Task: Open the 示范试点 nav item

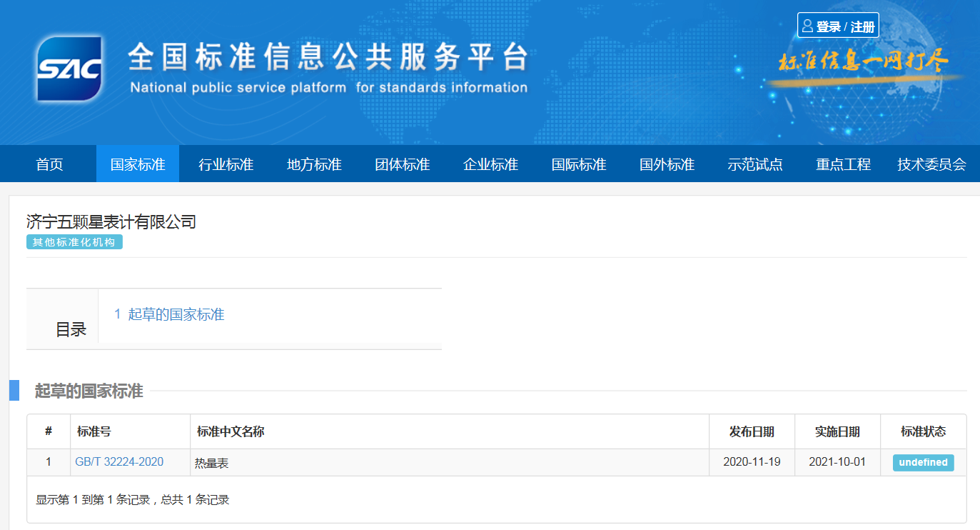Action: [755, 164]
